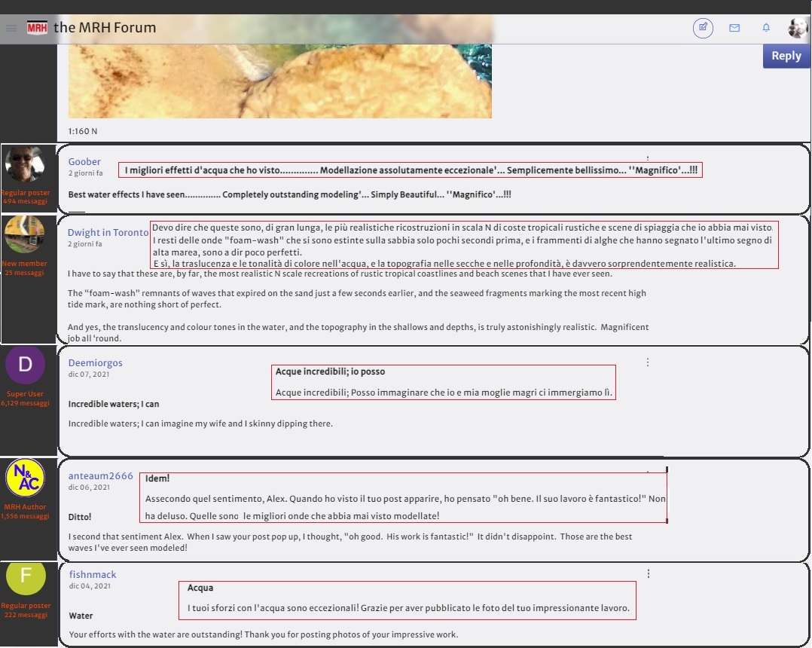This screenshot has height=648, width=812.
Task: Click the Dwight in Toronto username link
Action: 107,232
